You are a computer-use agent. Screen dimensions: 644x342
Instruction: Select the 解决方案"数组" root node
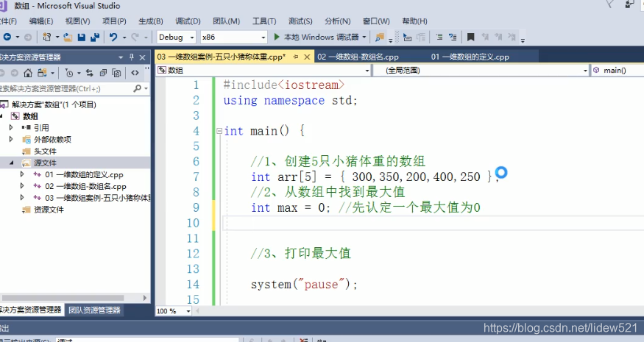[54, 104]
